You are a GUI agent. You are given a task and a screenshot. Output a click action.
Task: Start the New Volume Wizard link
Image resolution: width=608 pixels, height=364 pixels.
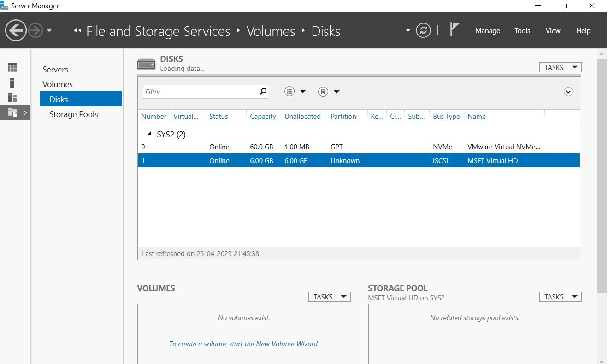(244, 344)
